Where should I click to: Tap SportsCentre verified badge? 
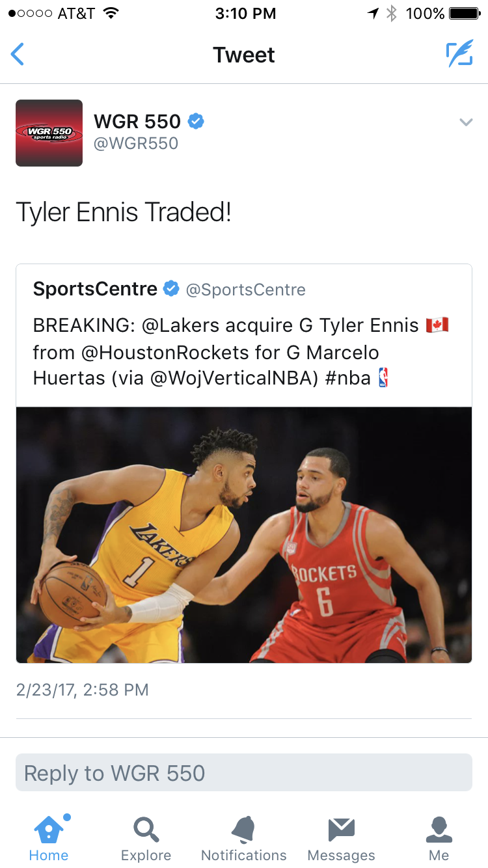coord(171,288)
